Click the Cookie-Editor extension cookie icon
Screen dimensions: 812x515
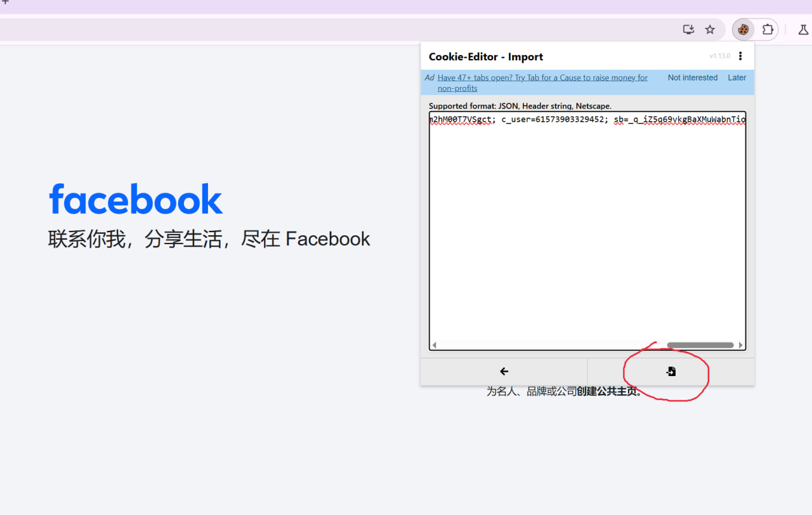point(743,29)
